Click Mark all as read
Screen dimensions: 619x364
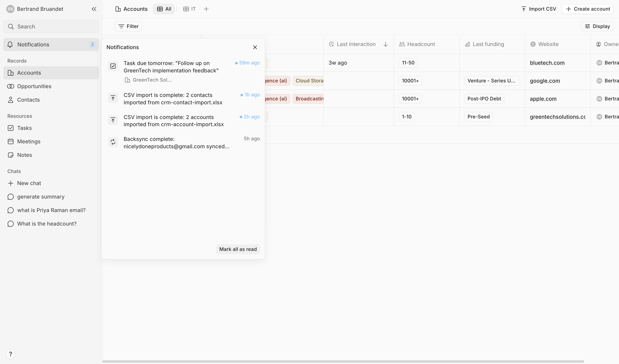click(238, 249)
